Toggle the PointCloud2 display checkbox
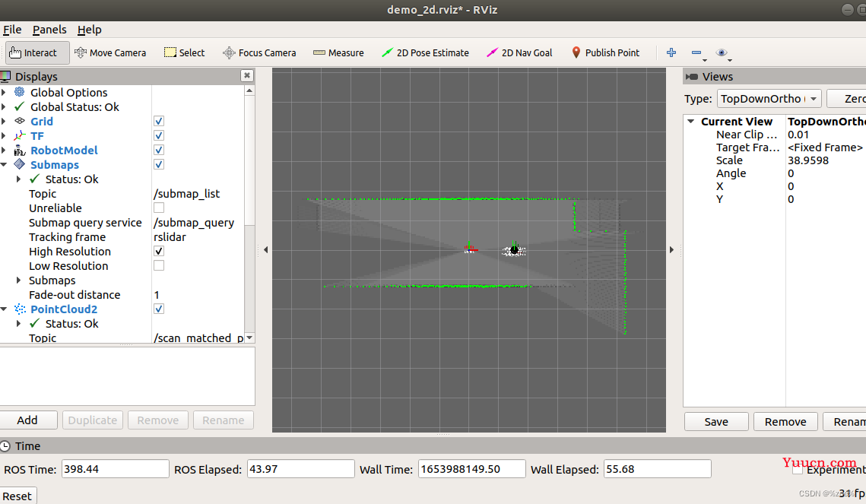 (x=158, y=309)
